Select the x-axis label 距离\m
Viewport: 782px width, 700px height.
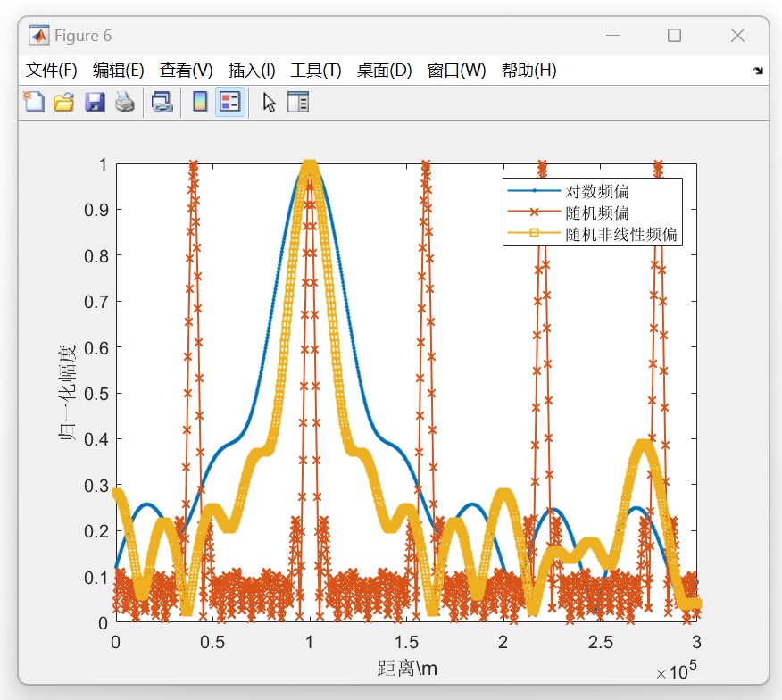click(407, 668)
